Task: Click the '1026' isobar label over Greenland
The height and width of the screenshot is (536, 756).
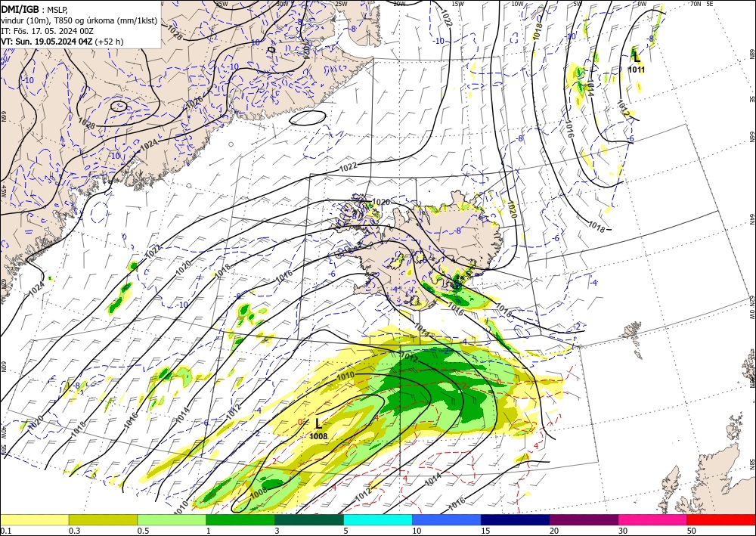Action: click(194, 102)
